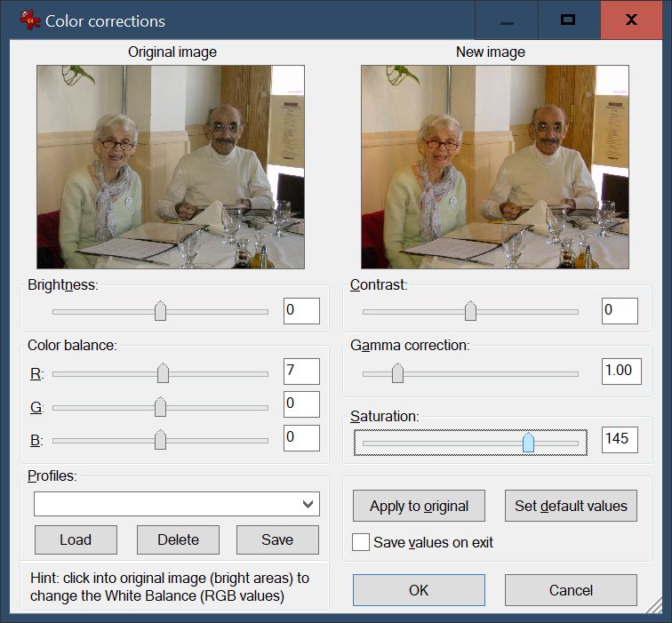Image resolution: width=672 pixels, height=623 pixels.
Task: Click the Green value input field
Action: 301,404
